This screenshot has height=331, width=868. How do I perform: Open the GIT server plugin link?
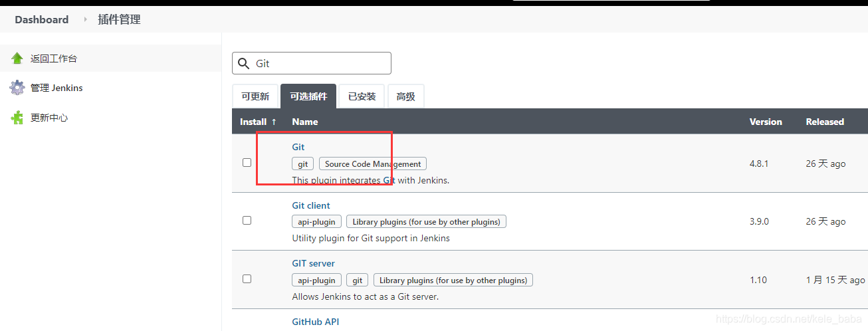point(314,263)
